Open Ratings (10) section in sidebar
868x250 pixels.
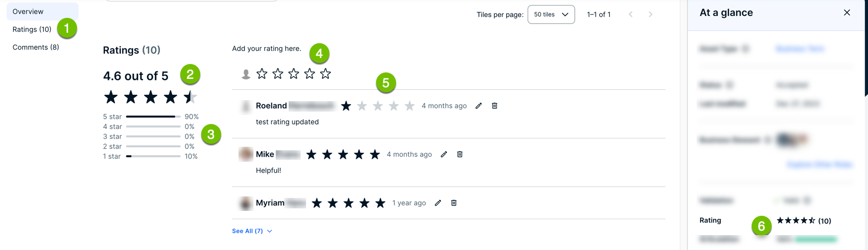pyautogui.click(x=32, y=29)
